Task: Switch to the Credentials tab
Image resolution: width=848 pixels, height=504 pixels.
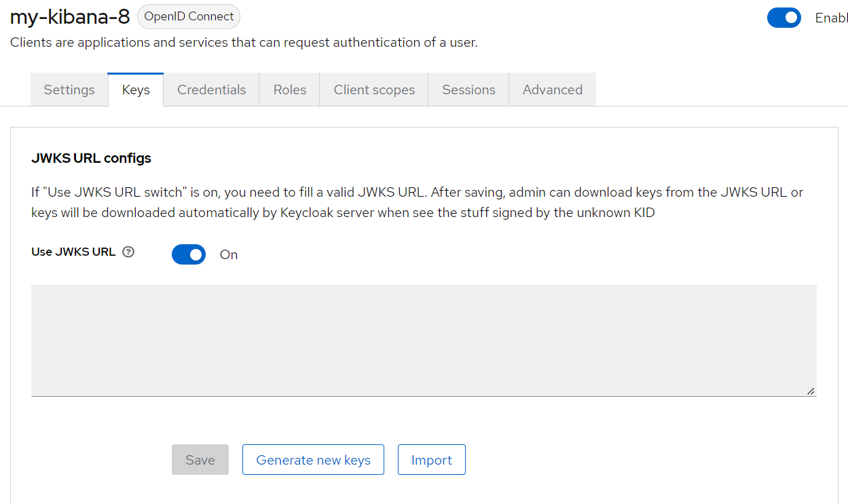Action: click(212, 90)
